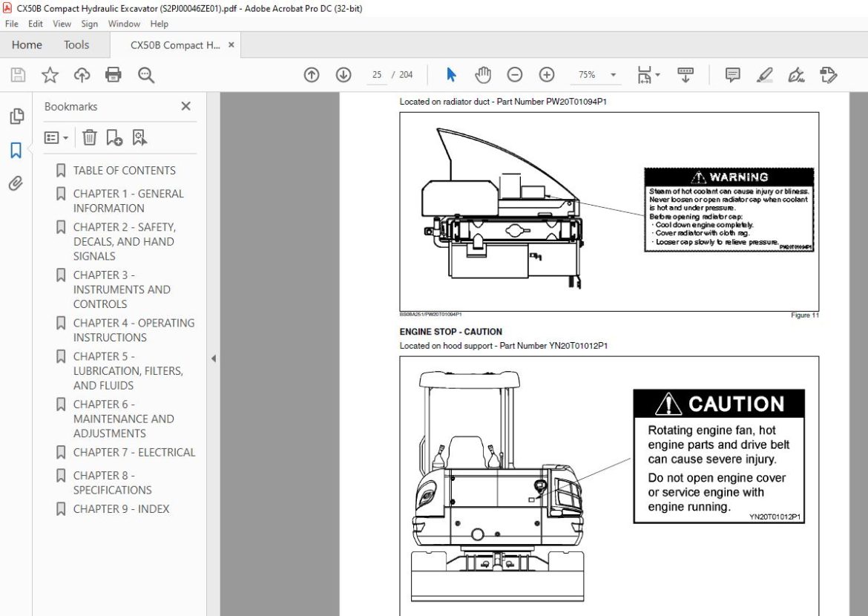Jump to Chapter 2 Safety Decals bookmark

125,241
